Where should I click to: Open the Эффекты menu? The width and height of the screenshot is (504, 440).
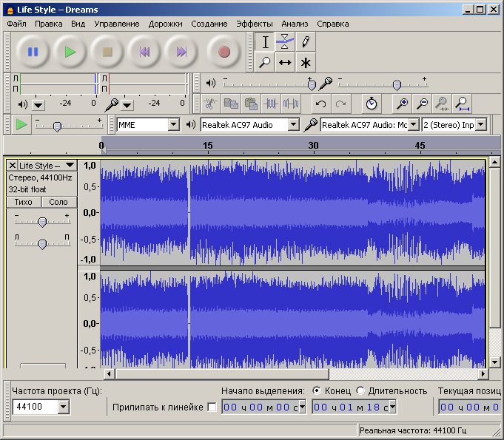(x=255, y=24)
